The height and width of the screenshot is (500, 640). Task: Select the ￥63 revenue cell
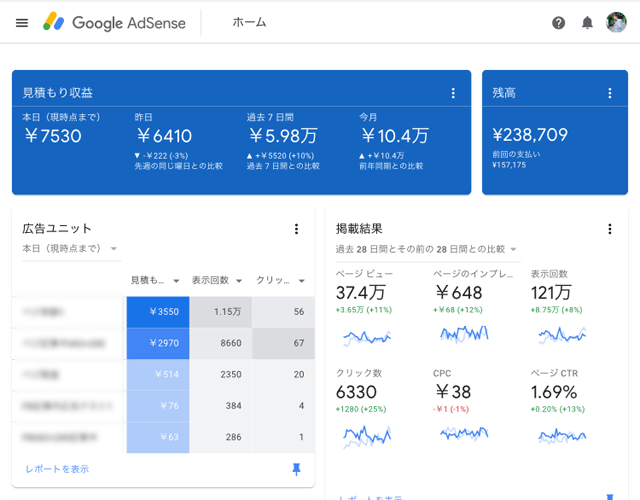point(158,437)
